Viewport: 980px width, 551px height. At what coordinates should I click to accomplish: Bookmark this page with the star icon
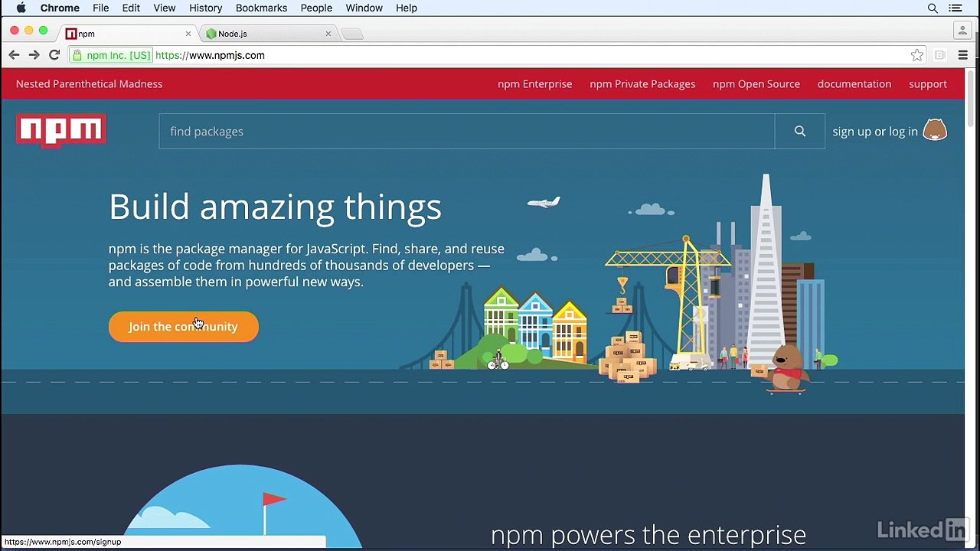pyautogui.click(x=917, y=55)
